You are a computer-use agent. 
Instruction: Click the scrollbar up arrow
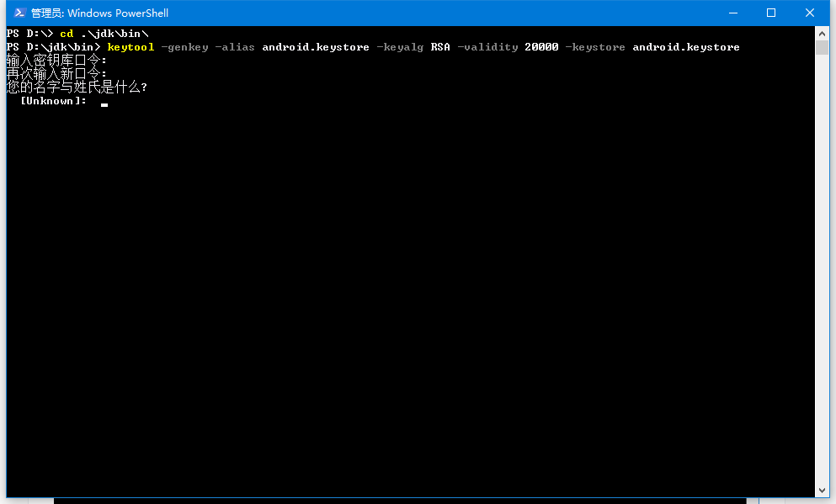click(822, 33)
